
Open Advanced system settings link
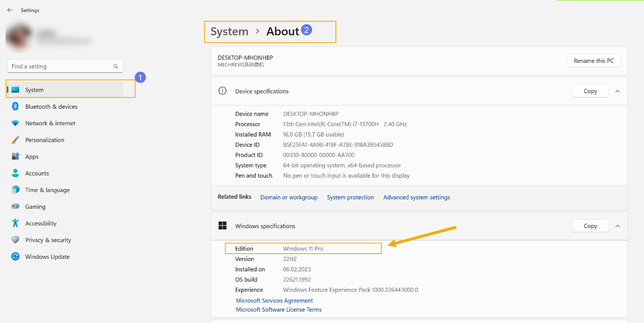tap(417, 197)
